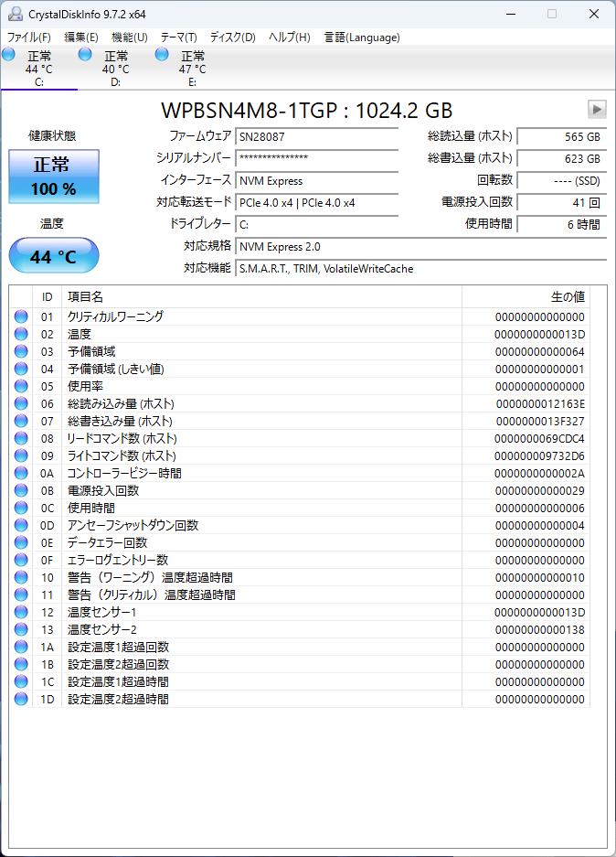
Task: Click the masked serial number field
Action: 316,158
